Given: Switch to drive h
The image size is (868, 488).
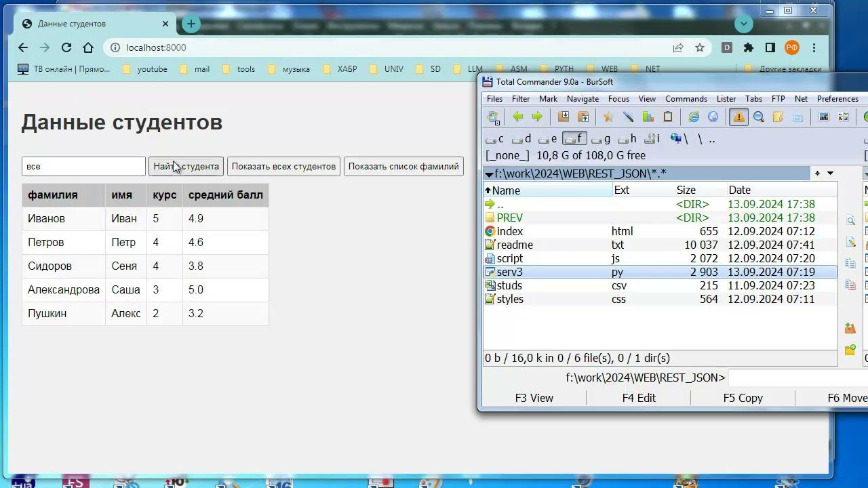Looking at the screenshot, I should click(x=627, y=139).
